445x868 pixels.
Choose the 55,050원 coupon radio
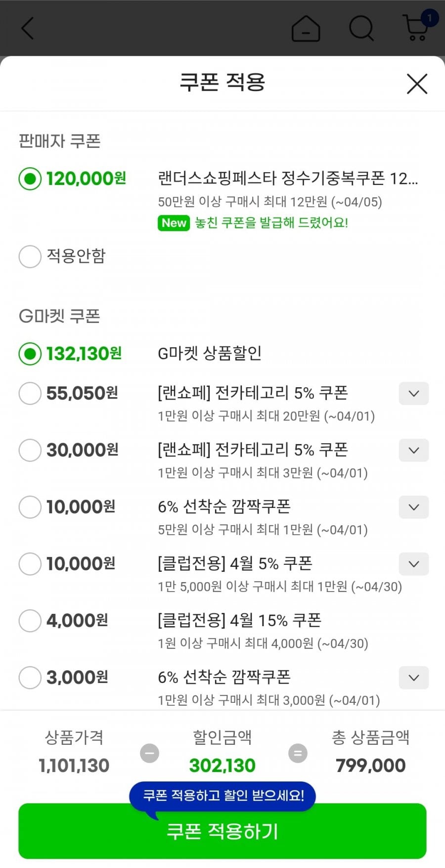(x=30, y=394)
